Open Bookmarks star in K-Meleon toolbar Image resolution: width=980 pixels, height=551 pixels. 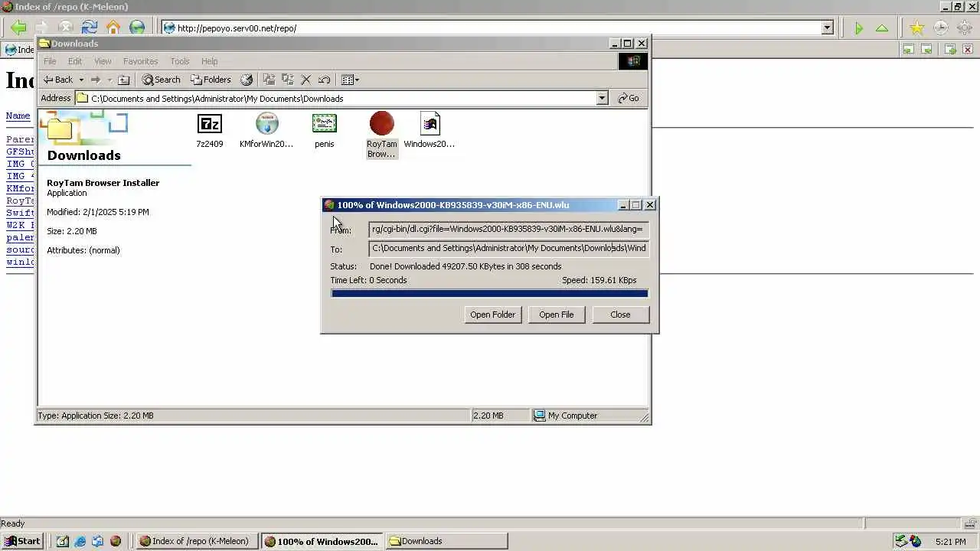pos(916,28)
